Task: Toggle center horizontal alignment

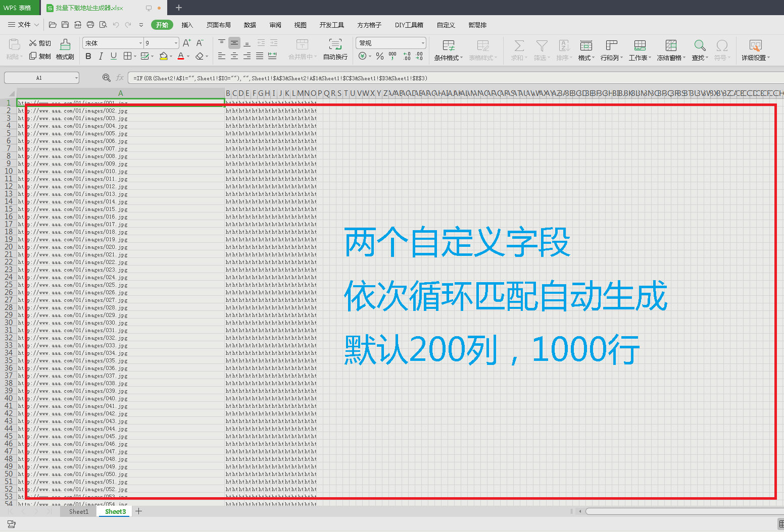Action: 234,56
